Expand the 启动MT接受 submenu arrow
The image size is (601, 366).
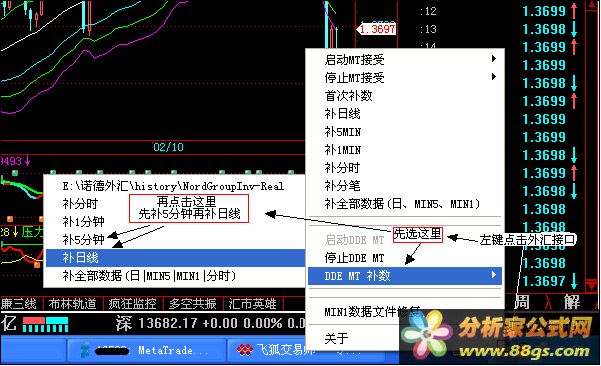(x=494, y=59)
